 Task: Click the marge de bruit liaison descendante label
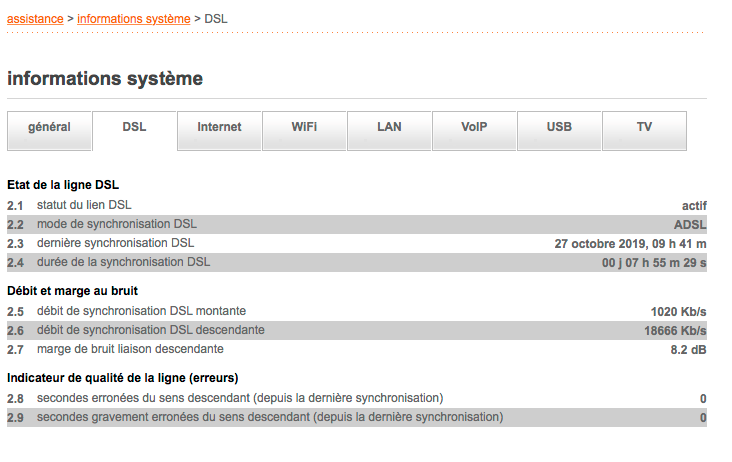[x=130, y=349]
